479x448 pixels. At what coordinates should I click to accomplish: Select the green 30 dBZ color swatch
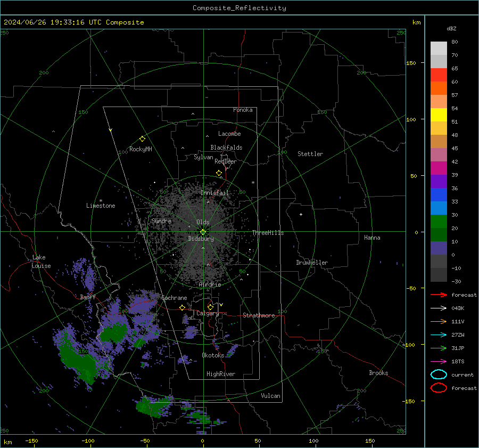[439, 222]
